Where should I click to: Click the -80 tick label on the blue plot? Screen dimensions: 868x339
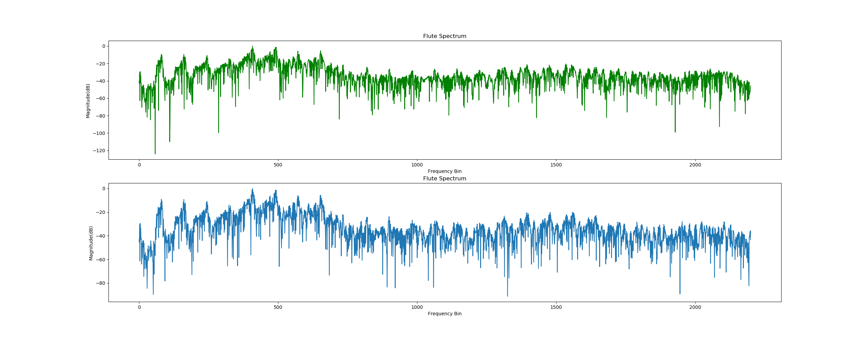(100, 283)
